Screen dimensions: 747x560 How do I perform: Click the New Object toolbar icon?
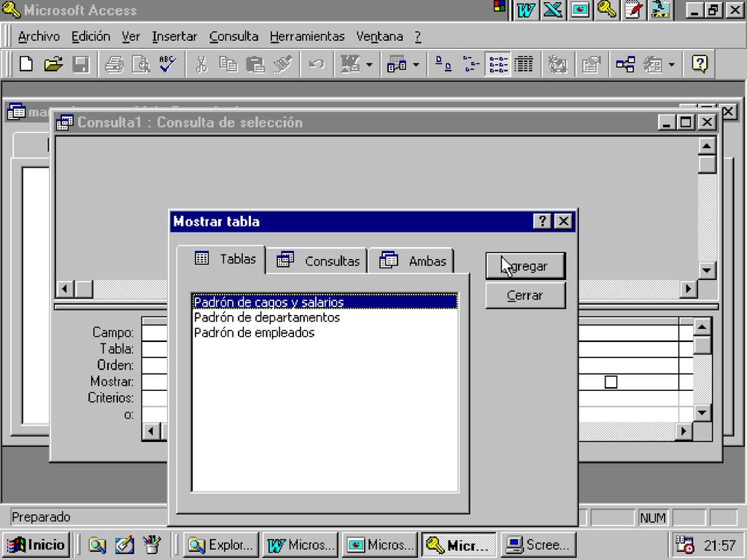coord(397,64)
